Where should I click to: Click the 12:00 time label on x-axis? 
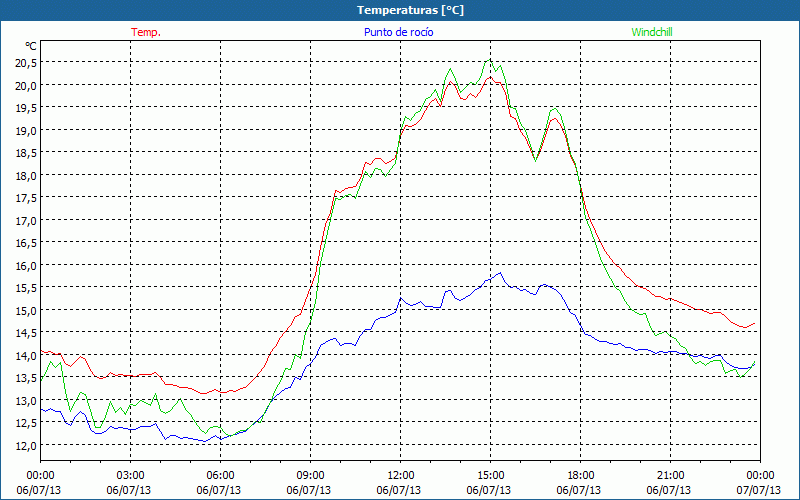click(401, 476)
